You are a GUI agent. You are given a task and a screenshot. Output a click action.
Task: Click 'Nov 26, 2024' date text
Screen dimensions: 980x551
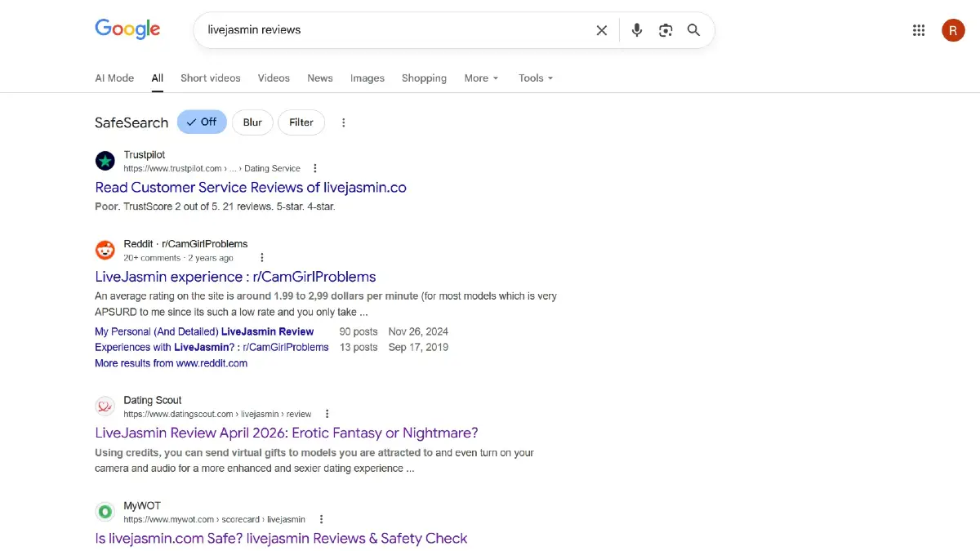point(418,331)
